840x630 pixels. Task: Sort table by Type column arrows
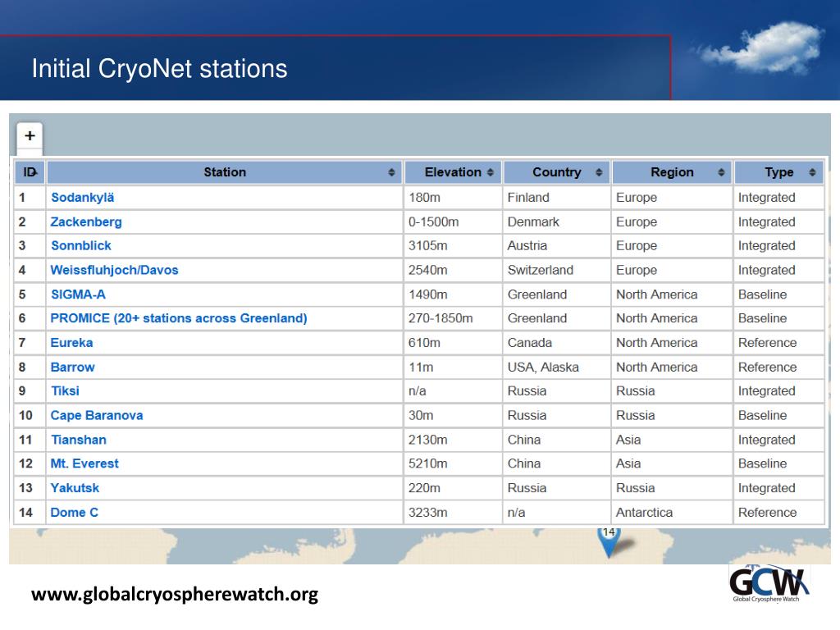812,172
